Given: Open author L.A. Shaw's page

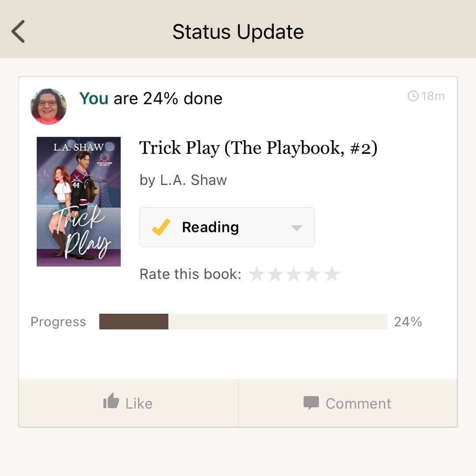Looking at the screenshot, I should (x=193, y=180).
